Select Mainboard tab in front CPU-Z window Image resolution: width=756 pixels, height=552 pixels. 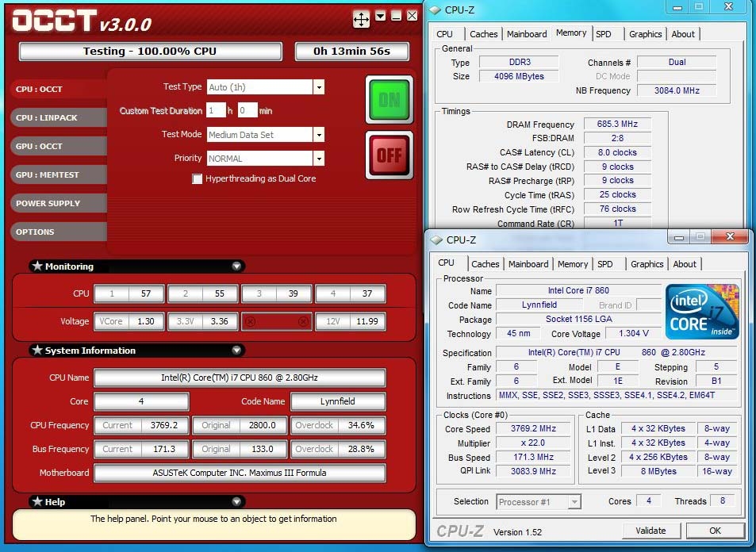(x=528, y=264)
